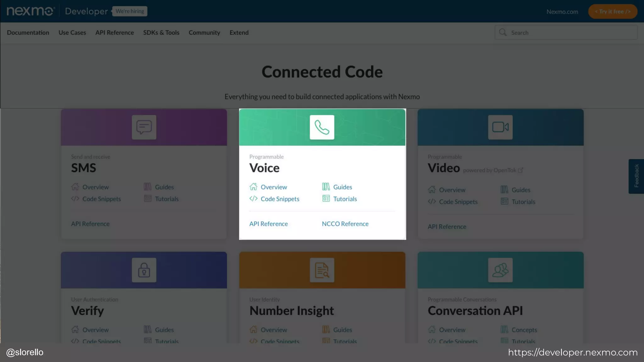Screen dimensions: 644x362
Task: Open SMS Code Snippets link
Action: [102, 199]
